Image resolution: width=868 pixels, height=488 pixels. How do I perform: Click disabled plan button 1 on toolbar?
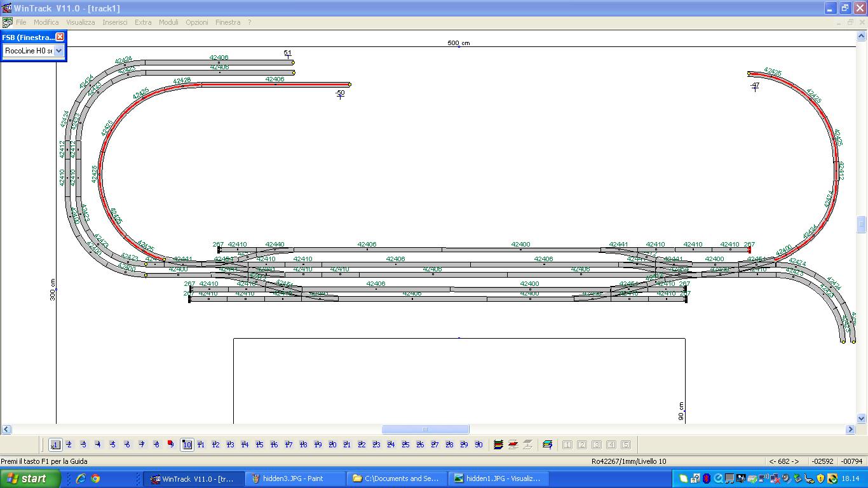567,445
